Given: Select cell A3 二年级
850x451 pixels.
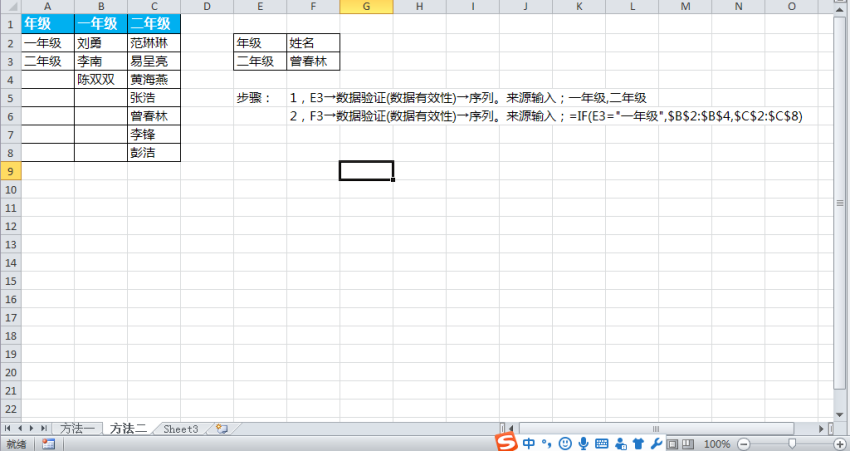Looking at the screenshot, I should (48, 61).
